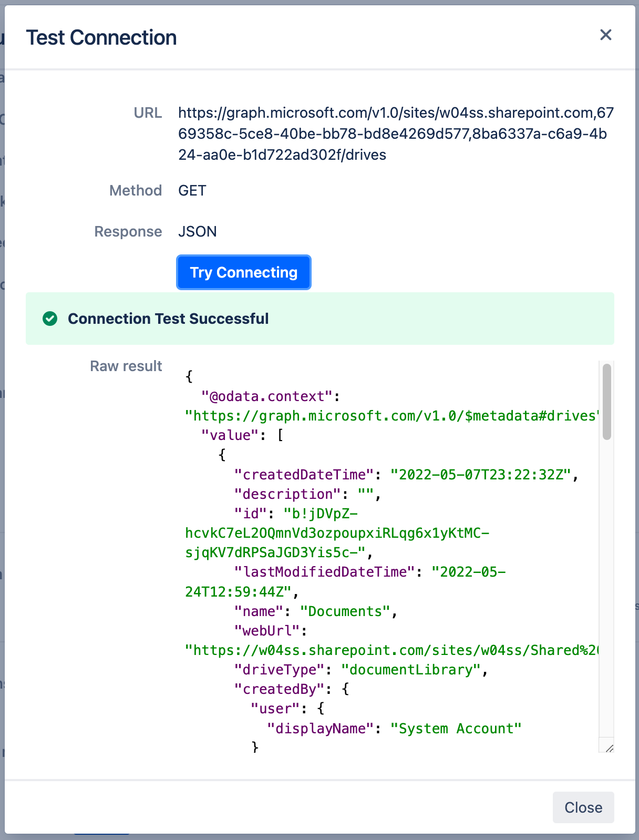This screenshot has width=639, height=840.
Task: Click the Connection Test Successful message
Action: pos(168,319)
